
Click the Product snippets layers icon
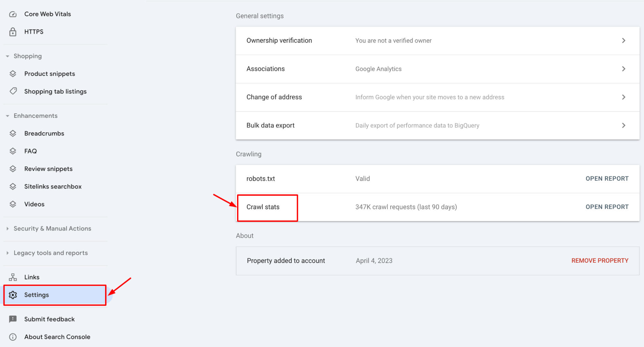[x=13, y=74]
